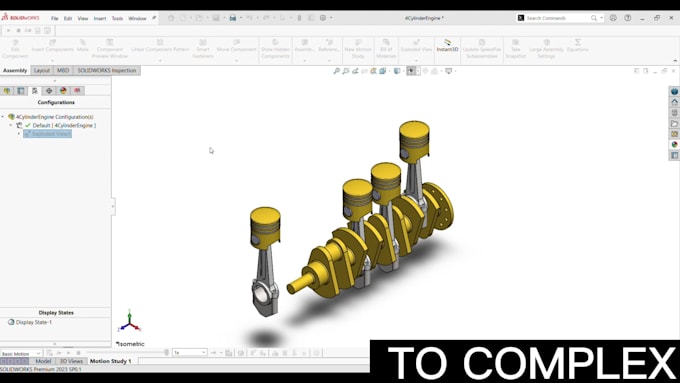
Task: Collapse the 4CylinderEngine Configuration(s) tree node
Action: click(x=3, y=117)
